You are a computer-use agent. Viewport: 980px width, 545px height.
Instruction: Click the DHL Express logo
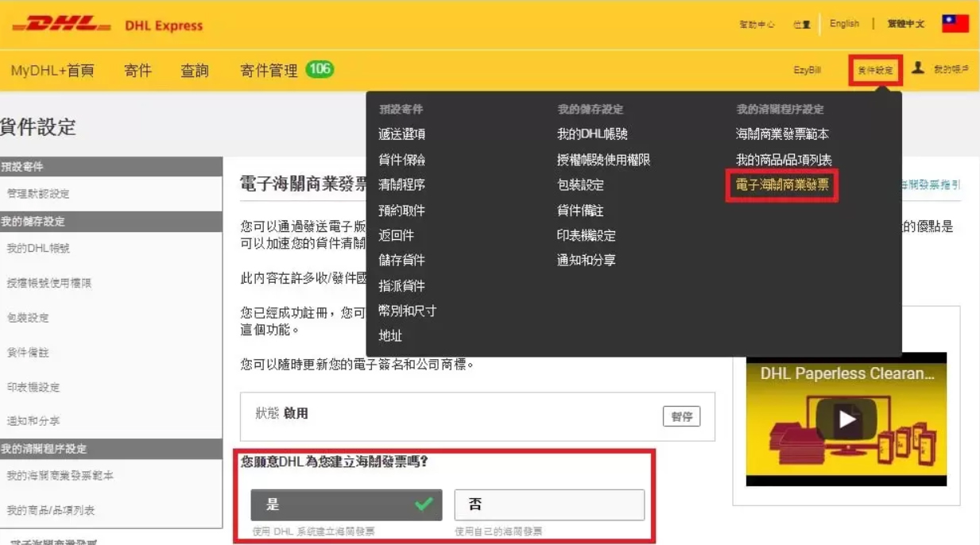pyautogui.click(x=107, y=25)
